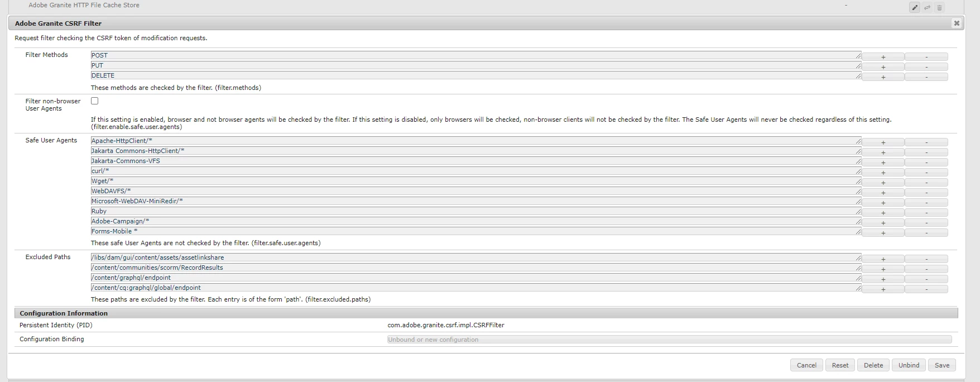
Task: Add path after assetlinkshare excluded path
Action: [883, 259]
